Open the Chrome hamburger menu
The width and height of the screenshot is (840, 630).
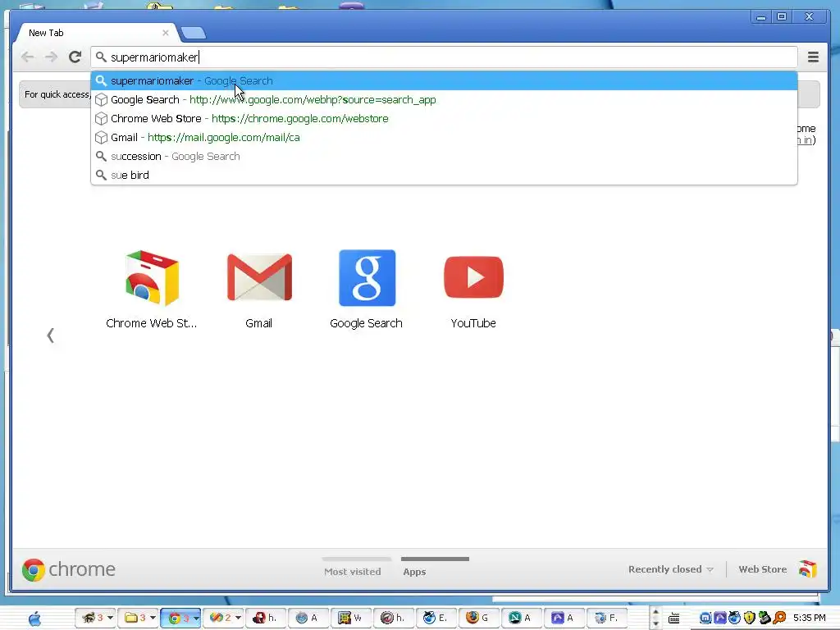813,57
